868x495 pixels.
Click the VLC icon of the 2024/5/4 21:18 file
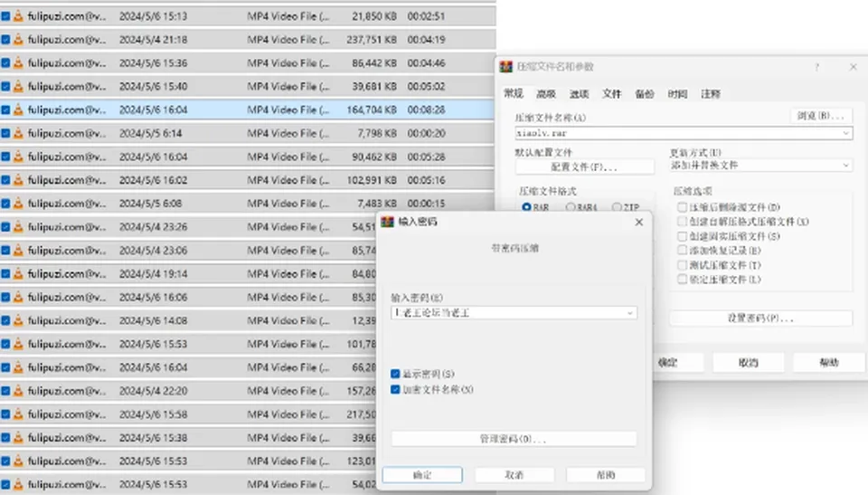[x=18, y=39]
